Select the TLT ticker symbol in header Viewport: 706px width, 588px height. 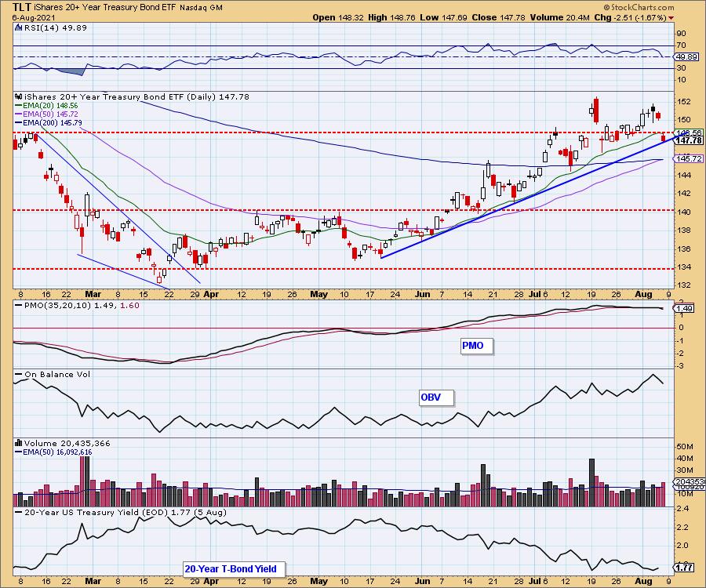point(22,7)
